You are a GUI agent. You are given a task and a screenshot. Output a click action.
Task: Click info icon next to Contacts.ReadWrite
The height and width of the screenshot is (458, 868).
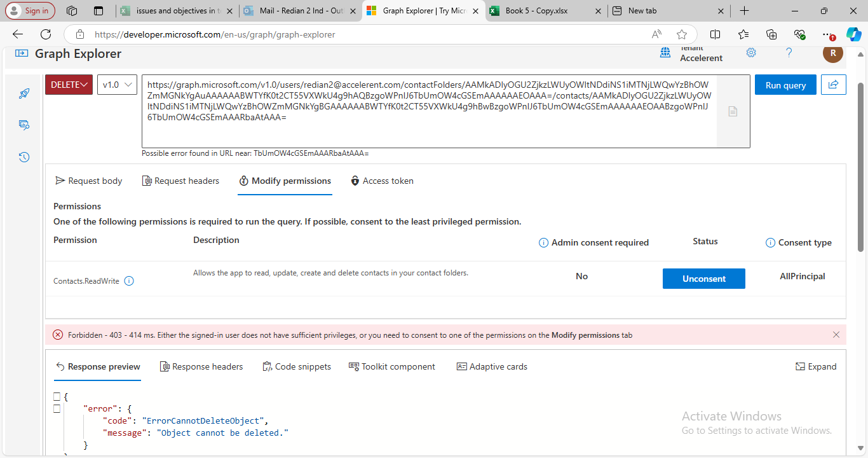click(x=129, y=281)
